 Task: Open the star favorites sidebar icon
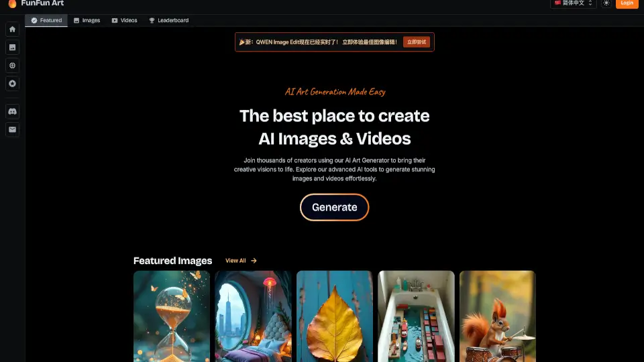pos(12,83)
